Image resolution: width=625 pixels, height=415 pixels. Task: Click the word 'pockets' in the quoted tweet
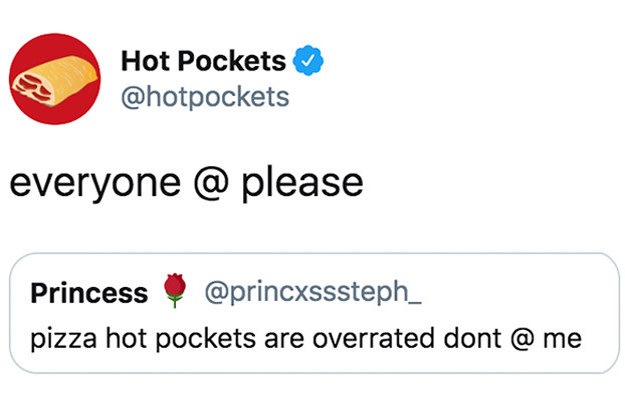coord(205,339)
